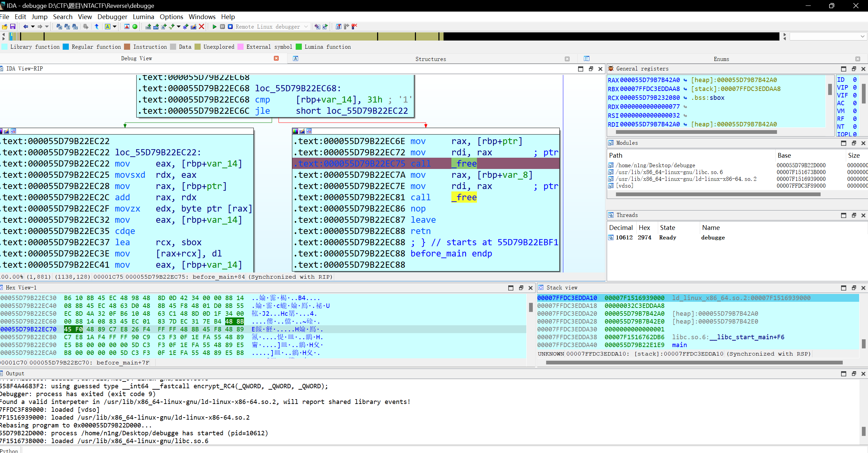This screenshot has width=868, height=453.
Task: Click the search for immediate value icon
Action: pos(59,27)
